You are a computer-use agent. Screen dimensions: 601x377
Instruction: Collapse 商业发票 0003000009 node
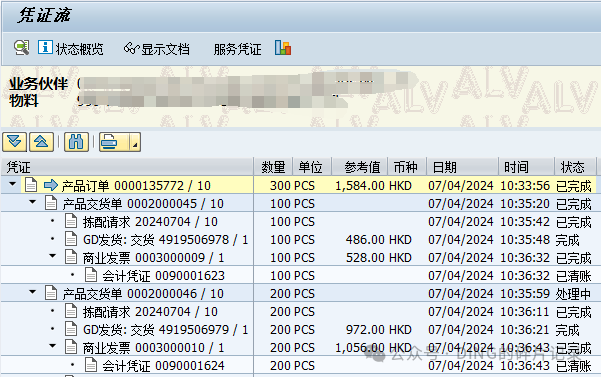tap(53, 256)
